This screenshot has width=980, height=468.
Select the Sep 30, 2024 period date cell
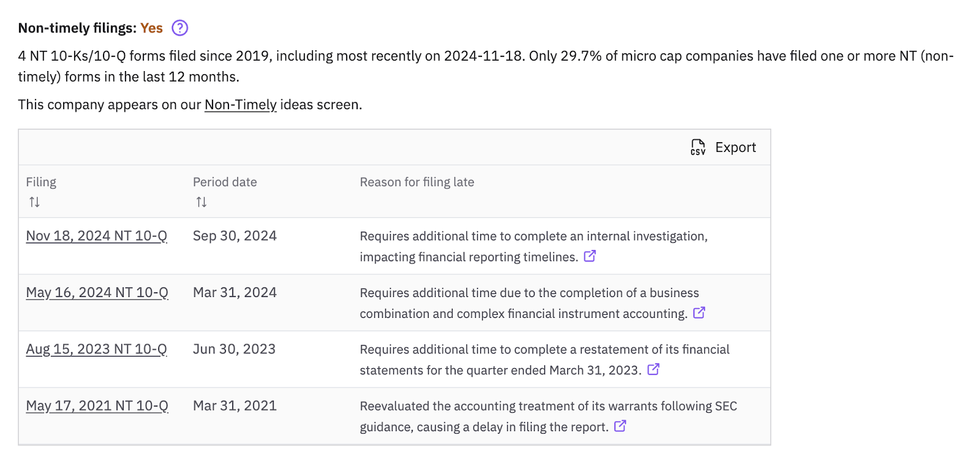235,236
